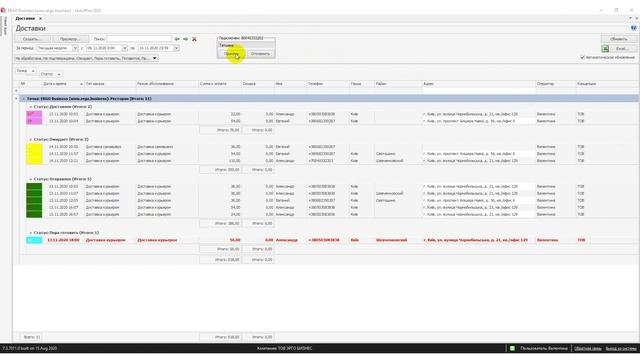640x360 pixels.
Task: Click the Создать button
Action: click(x=33, y=39)
